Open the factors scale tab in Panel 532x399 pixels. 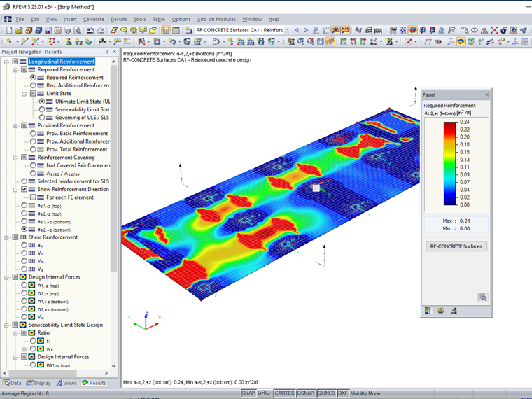pyautogui.click(x=440, y=310)
